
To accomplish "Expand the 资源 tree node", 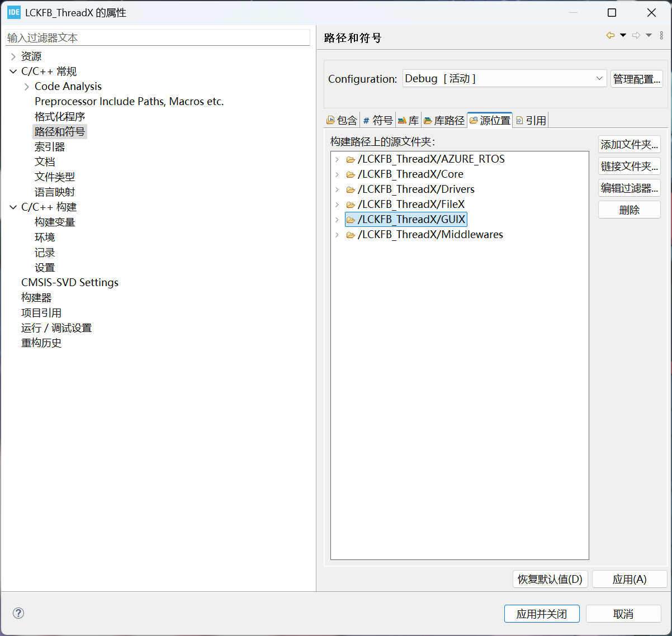I will [13, 56].
